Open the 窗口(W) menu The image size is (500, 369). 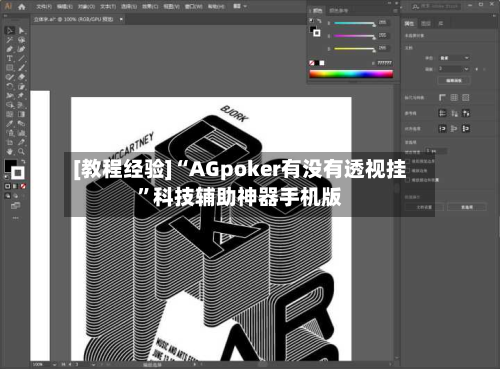click(193, 7)
